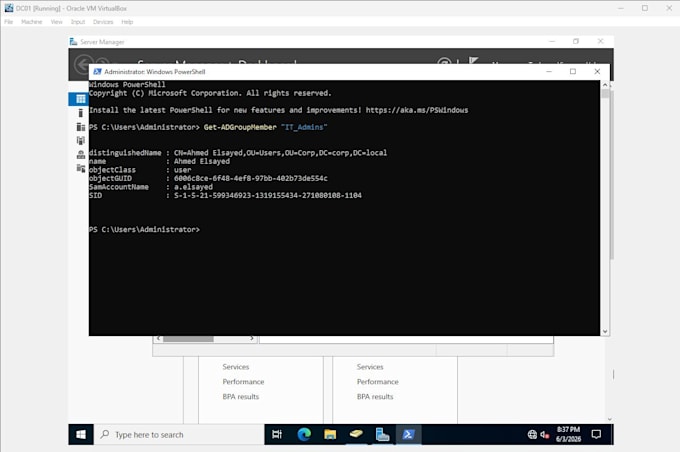680x452 pixels.
Task: Click the Server Manager back arrow
Action: (82, 64)
